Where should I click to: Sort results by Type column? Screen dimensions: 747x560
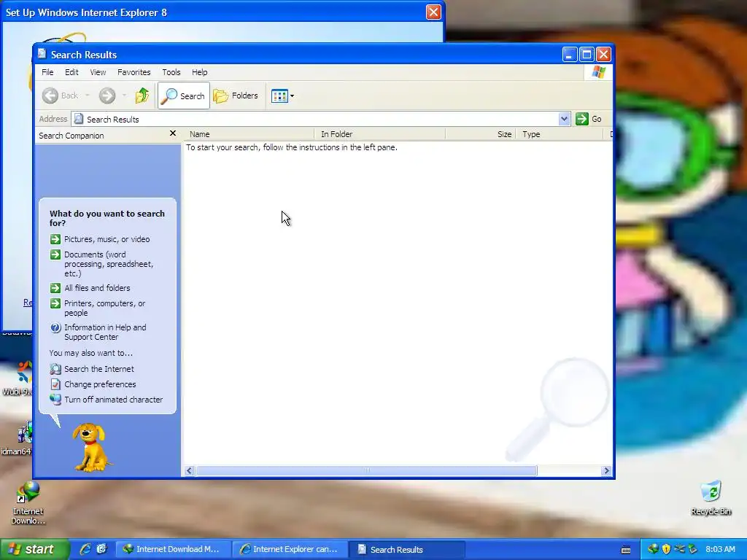pyautogui.click(x=560, y=134)
